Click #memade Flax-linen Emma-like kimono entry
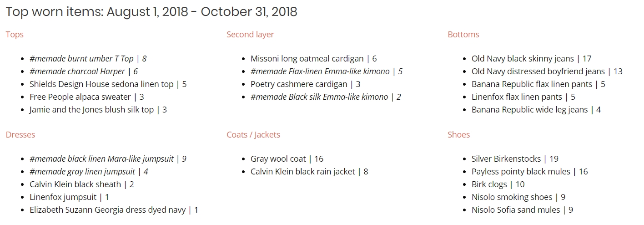The height and width of the screenshot is (225, 644). (x=327, y=72)
